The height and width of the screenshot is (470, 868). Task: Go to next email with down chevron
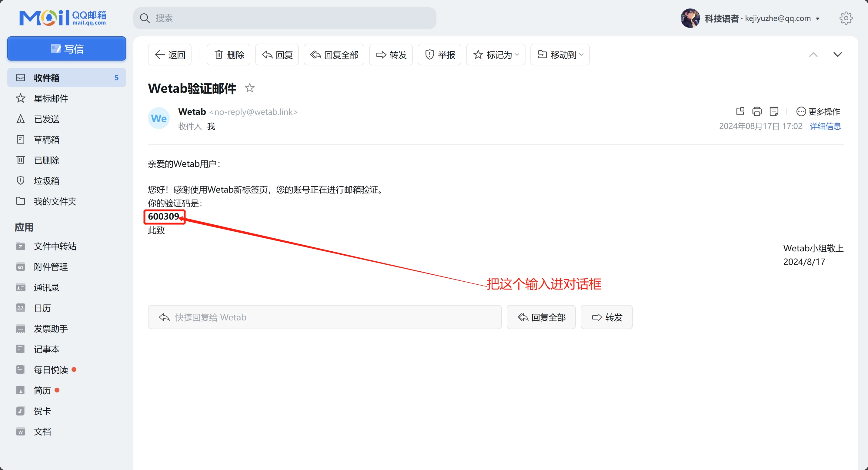tap(837, 55)
